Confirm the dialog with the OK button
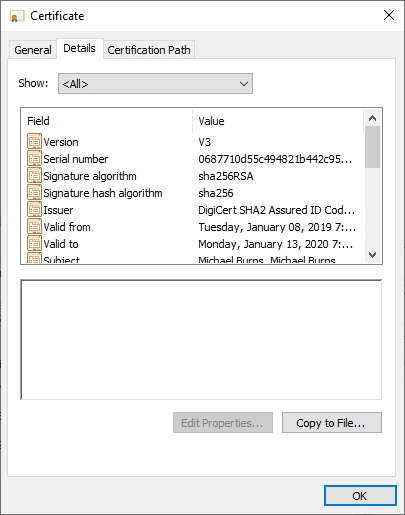 pyautogui.click(x=360, y=496)
